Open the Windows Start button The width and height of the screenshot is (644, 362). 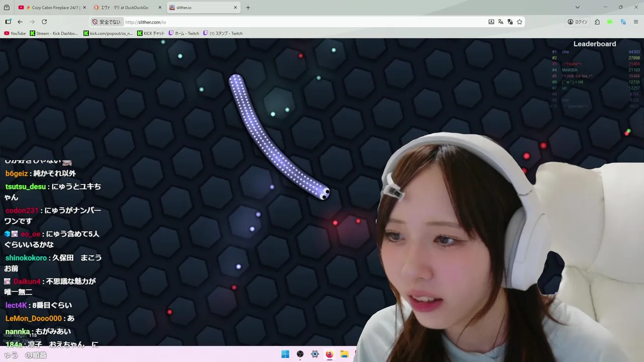coord(285,354)
